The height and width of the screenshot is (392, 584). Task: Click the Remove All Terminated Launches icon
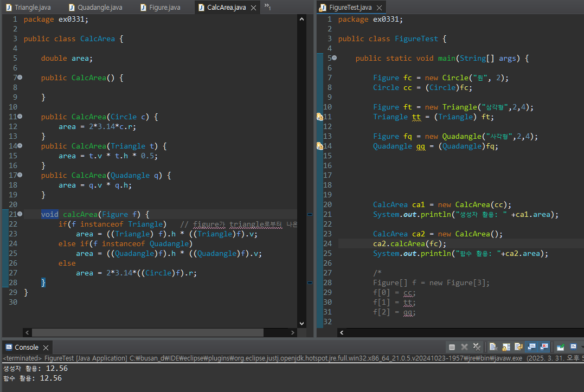point(477,347)
